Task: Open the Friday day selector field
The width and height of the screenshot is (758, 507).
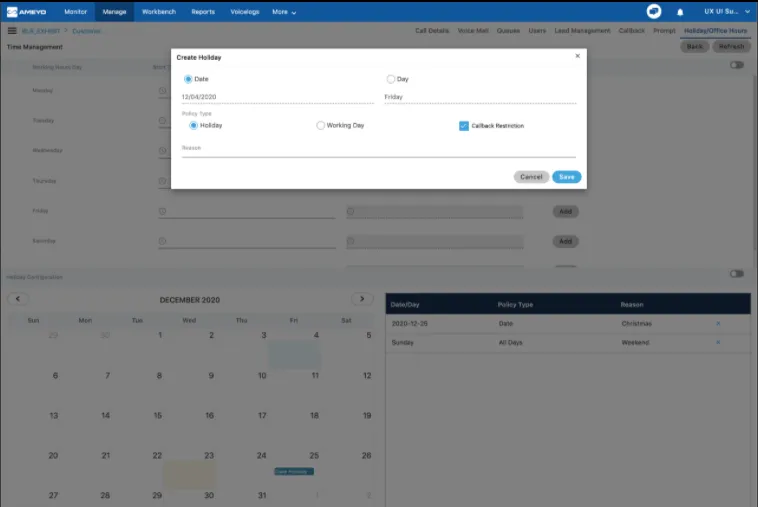Action: (480, 97)
